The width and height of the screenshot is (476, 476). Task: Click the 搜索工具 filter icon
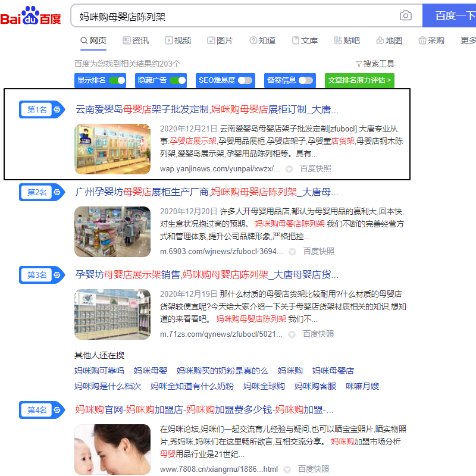359,64
